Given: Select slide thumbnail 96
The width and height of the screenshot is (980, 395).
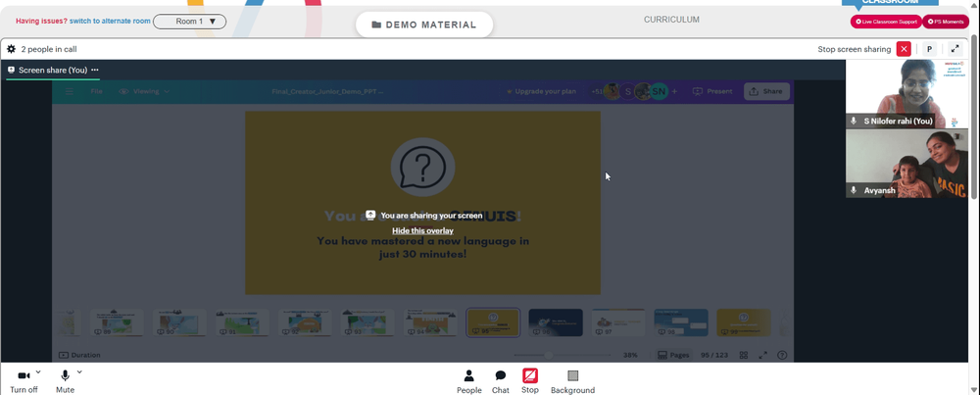Looking at the screenshot, I should point(556,322).
